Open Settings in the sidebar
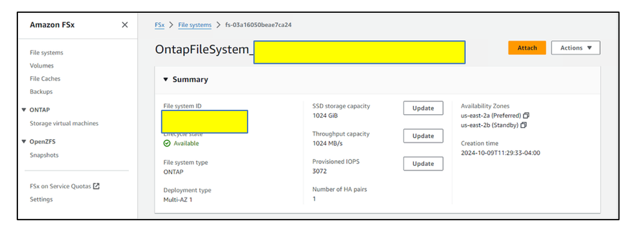Viewport: 644px width, 235px height. [x=41, y=199]
